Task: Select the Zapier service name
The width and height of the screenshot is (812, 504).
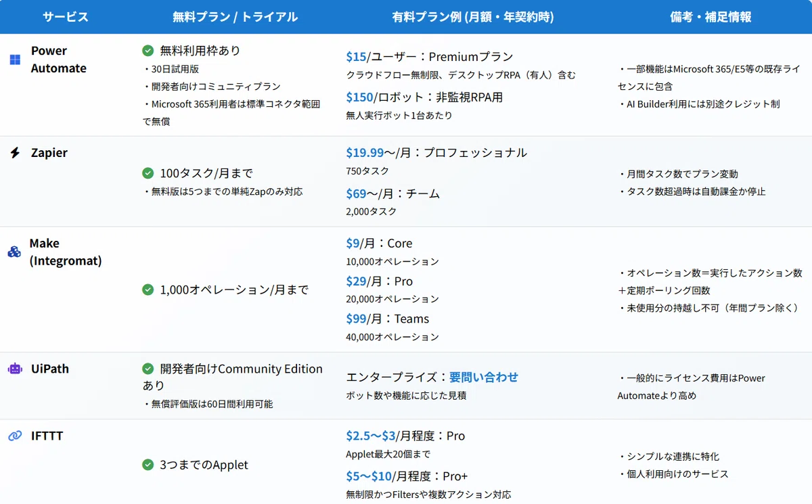Action: 49,153
